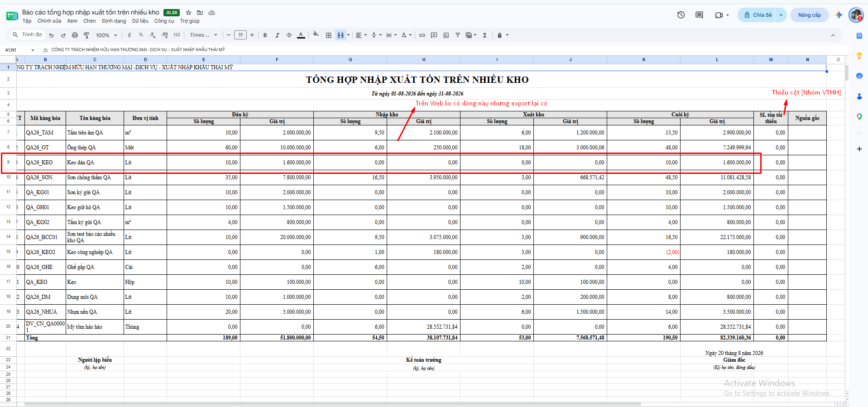Select the paint format tool
This screenshot has height=407, width=868.
[86, 35]
